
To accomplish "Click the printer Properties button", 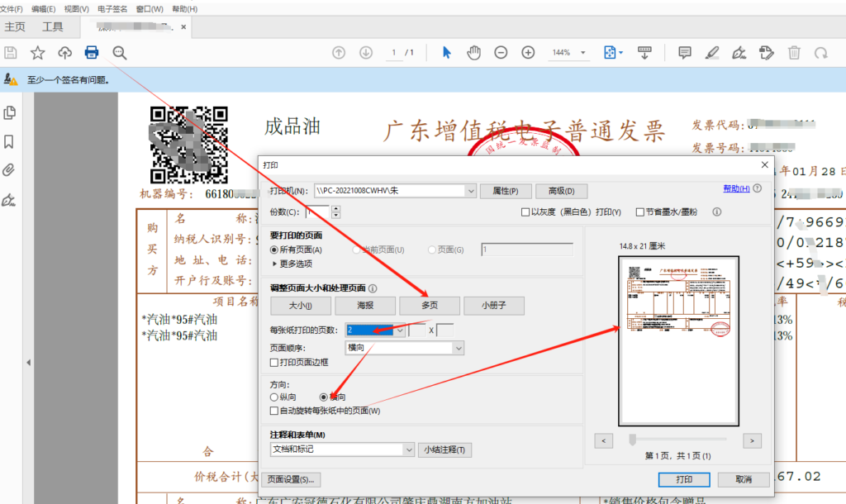I will (x=506, y=190).
